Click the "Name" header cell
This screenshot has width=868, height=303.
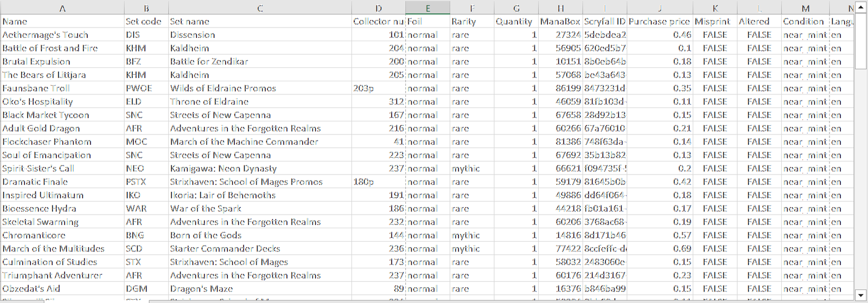(62, 21)
